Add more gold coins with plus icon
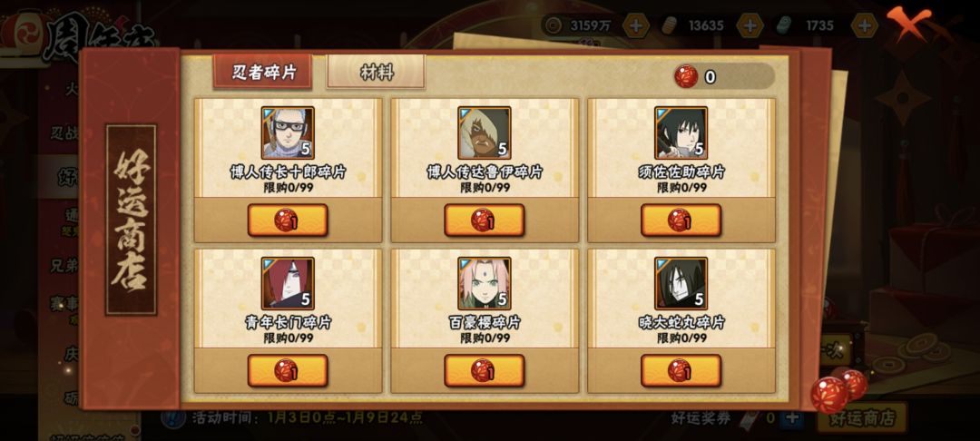 (x=635, y=25)
